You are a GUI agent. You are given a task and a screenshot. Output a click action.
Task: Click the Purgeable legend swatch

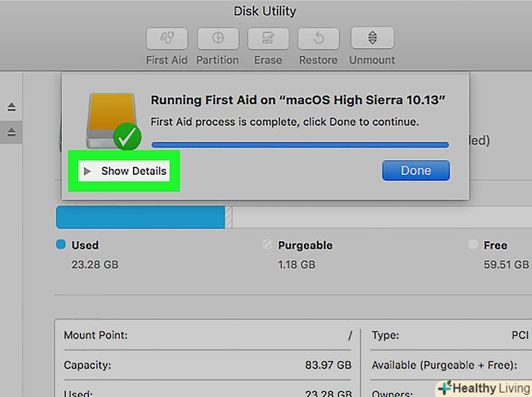pyautogui.click(x=267, y=246)
